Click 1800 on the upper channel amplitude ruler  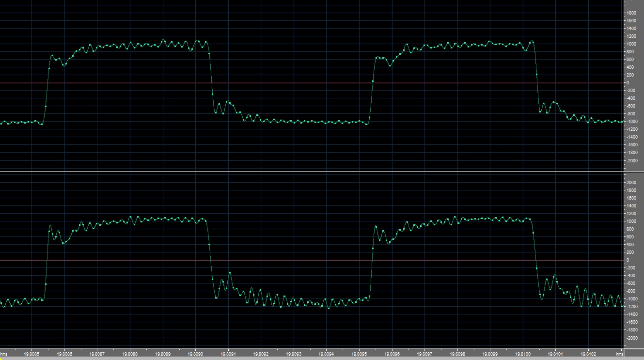632,13
